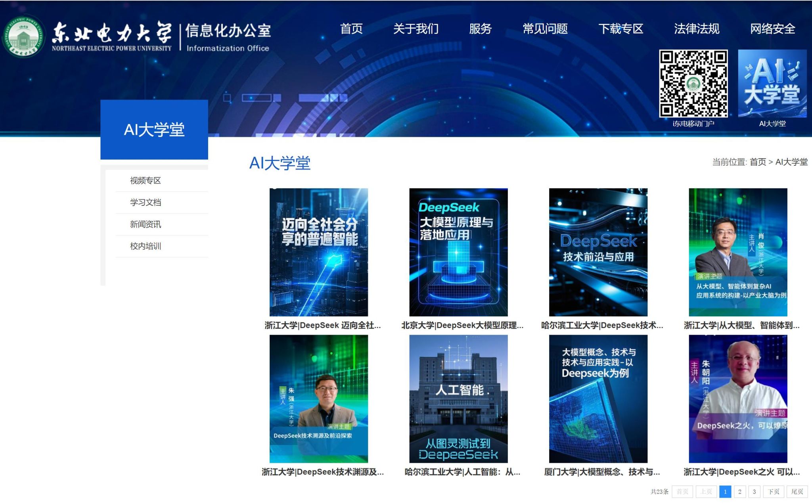Screen dimensions: 812x504
Task: Click title 北京大学|DeepSeek大模型原理...
Action: pyautogui.click(x=462, y=325)
